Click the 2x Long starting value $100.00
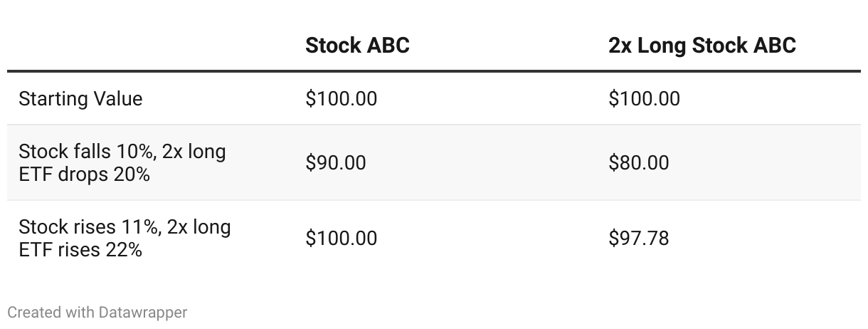The height and width of the screenshot is (329, 868). 644,98
